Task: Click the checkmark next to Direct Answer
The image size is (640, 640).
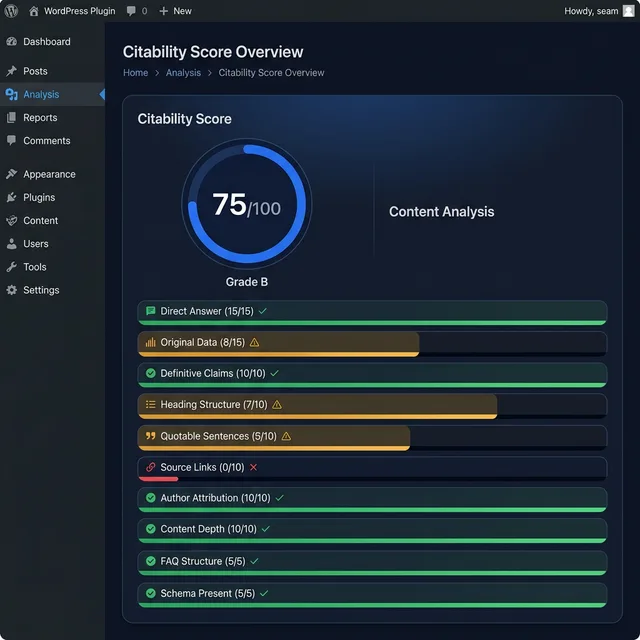Action: coord(263,311)
